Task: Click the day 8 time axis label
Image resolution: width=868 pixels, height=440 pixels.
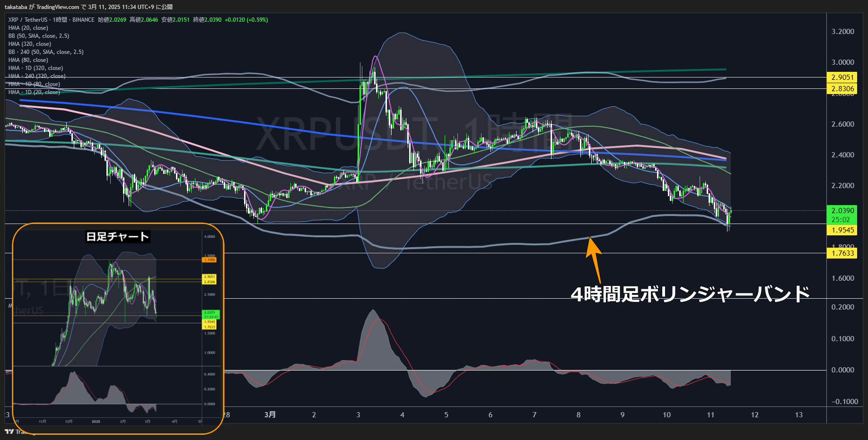Action: pos(579,415)
